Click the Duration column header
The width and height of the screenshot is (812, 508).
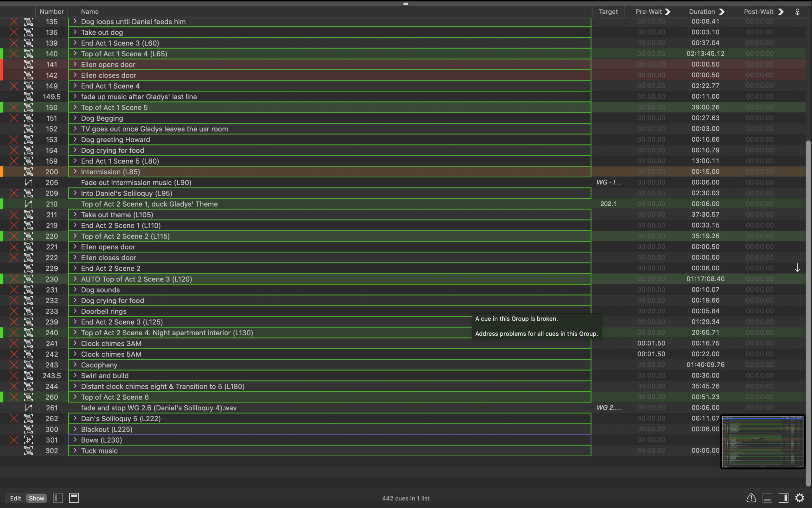click(x=702, y=12)
